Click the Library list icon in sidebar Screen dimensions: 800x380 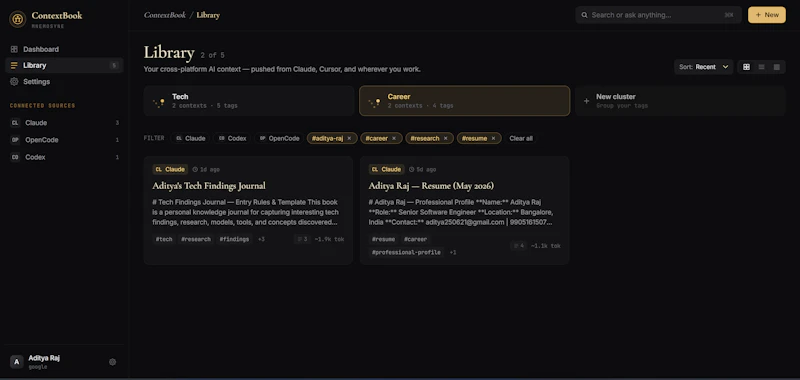click(14, 65)
